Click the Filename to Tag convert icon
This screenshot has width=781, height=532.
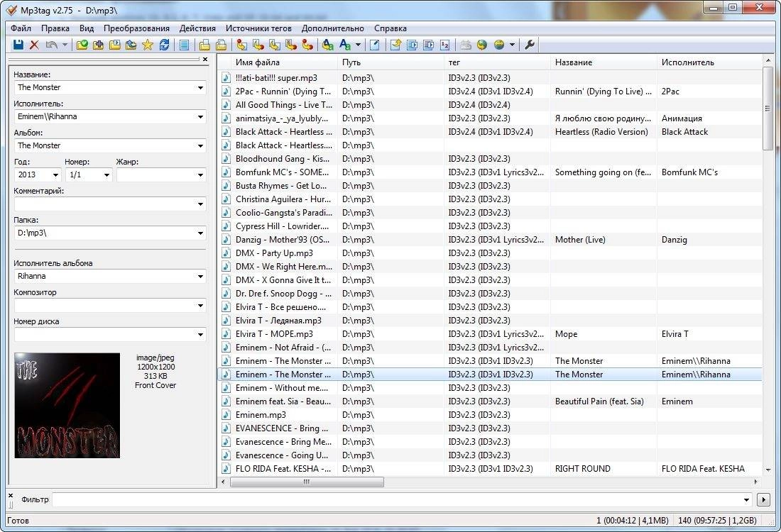click(258, 45)
